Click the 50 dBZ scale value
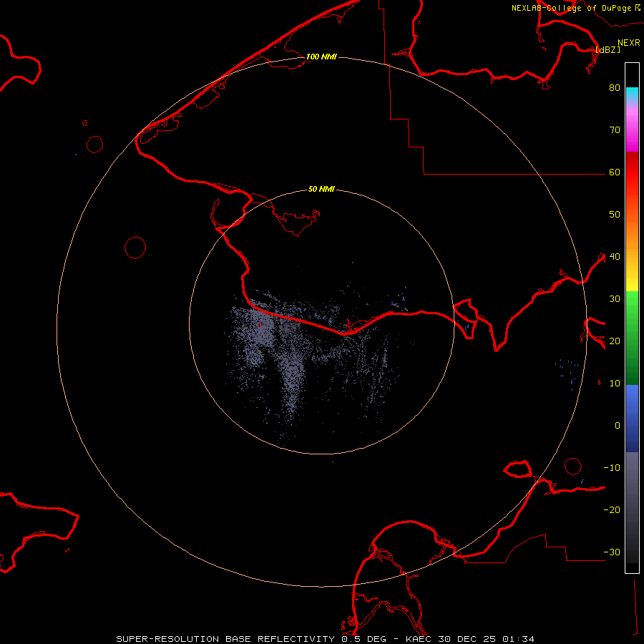The width and height of the screenshot is (644, 644). click(615, 215)
